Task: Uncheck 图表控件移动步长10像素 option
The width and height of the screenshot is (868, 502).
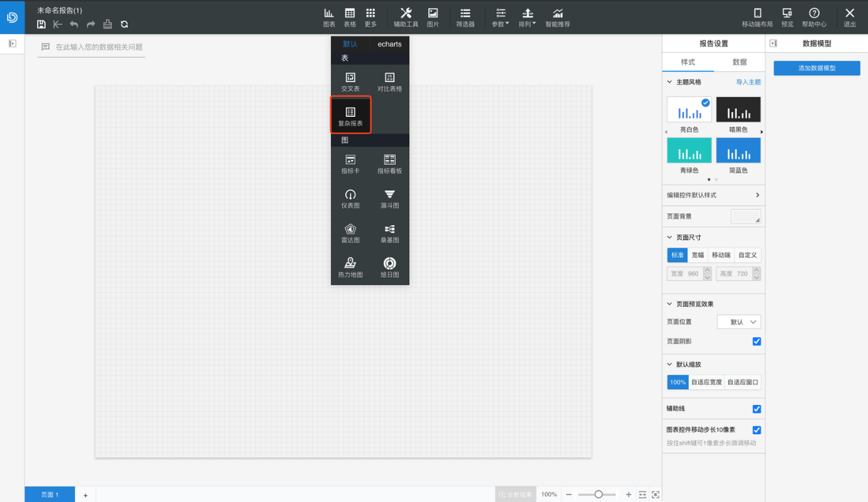Action: (757, 430)
